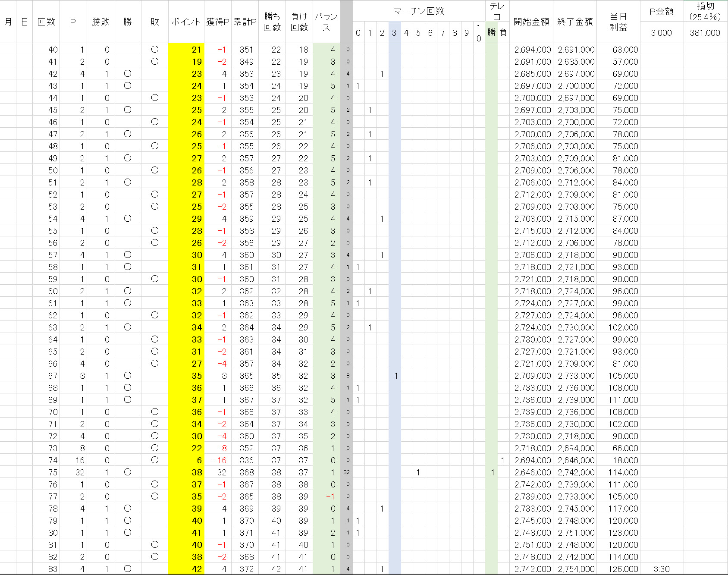This screenshot has width=728, height=575.
Task: Click the 敗 circle mark in row 73
Action: (155, 448)
